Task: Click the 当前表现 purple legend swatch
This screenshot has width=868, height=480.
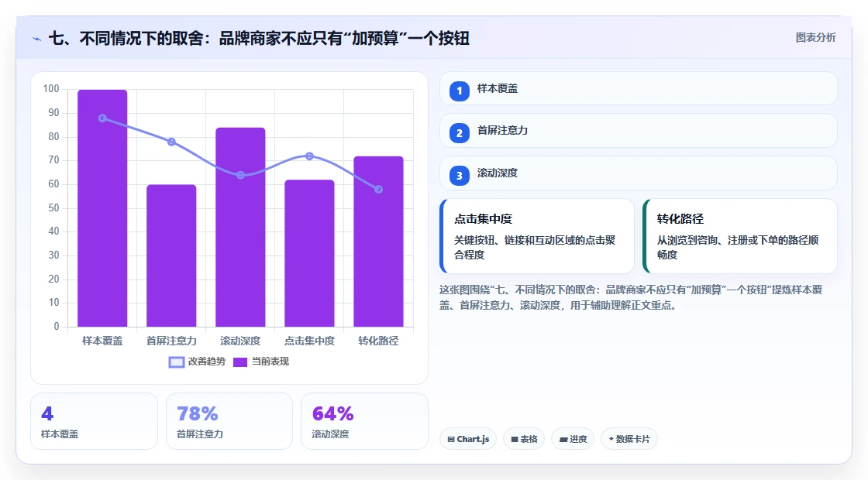Action: pos(239,362)
